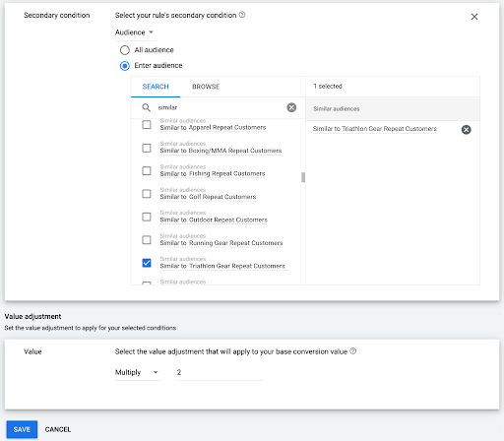The image size is (504, 441).
Task: Remove Similar to Triathlon Gear selected audience
Action: tap(466, 130)
